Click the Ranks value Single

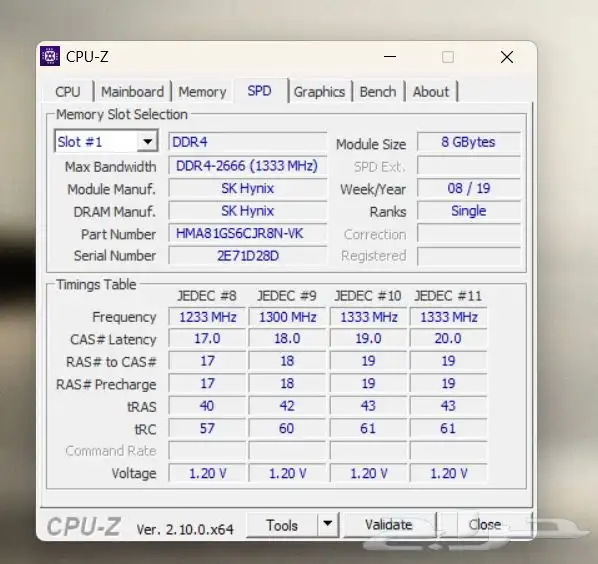point(469,211)
